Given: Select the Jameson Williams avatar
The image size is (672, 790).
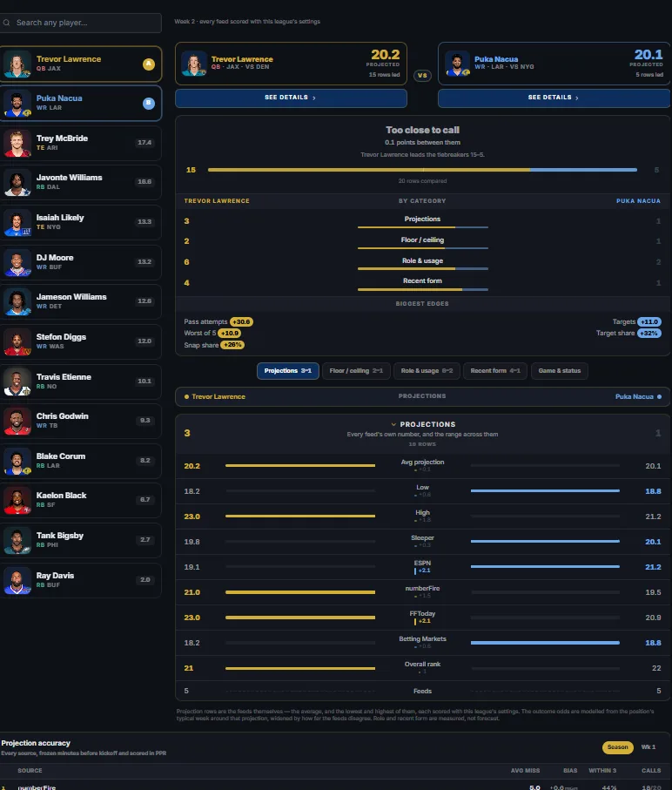Looking at the screenshot, I should (17, 301).
